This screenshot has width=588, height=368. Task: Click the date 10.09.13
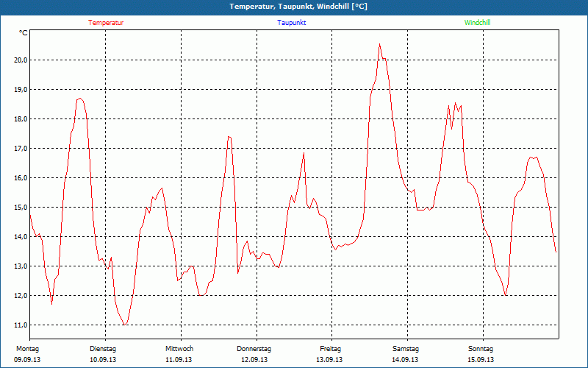point(103,360)
